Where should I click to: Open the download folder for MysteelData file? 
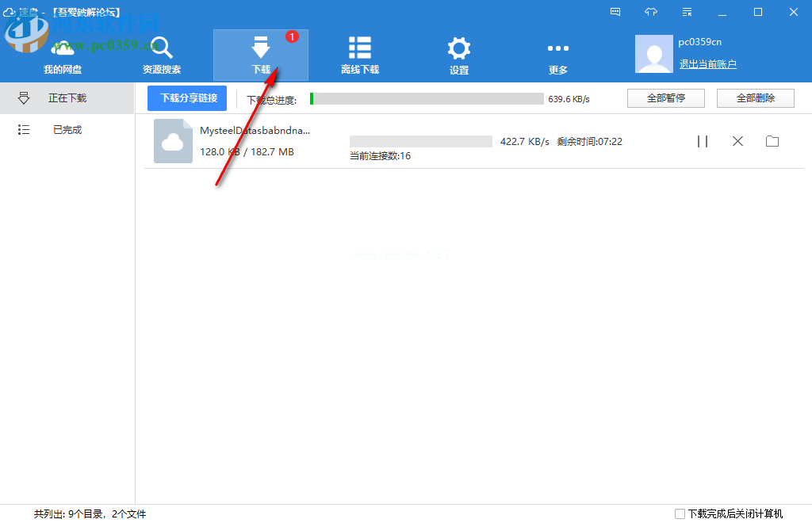point(772,141)
